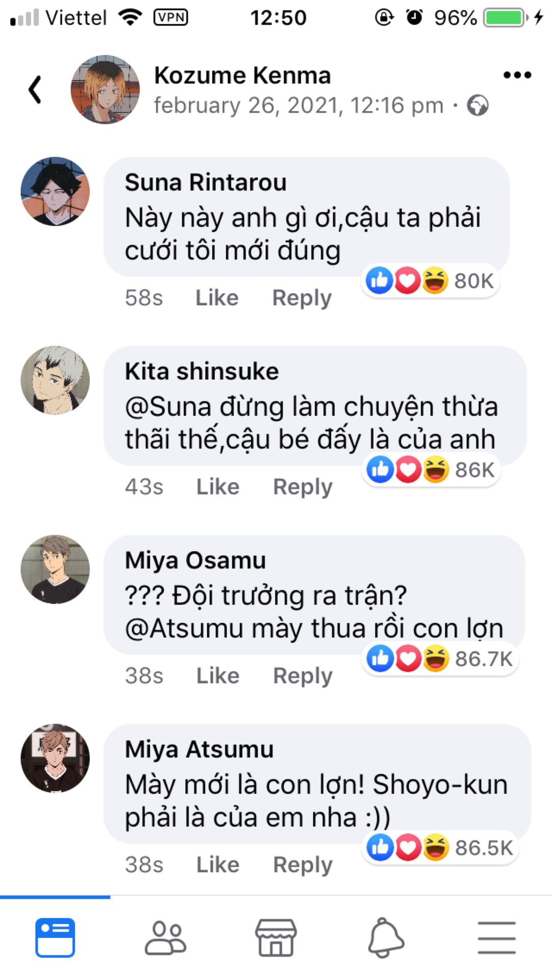Click the globe public-privacy icon
Screen dimensions: 552x980
pos(478,106)
